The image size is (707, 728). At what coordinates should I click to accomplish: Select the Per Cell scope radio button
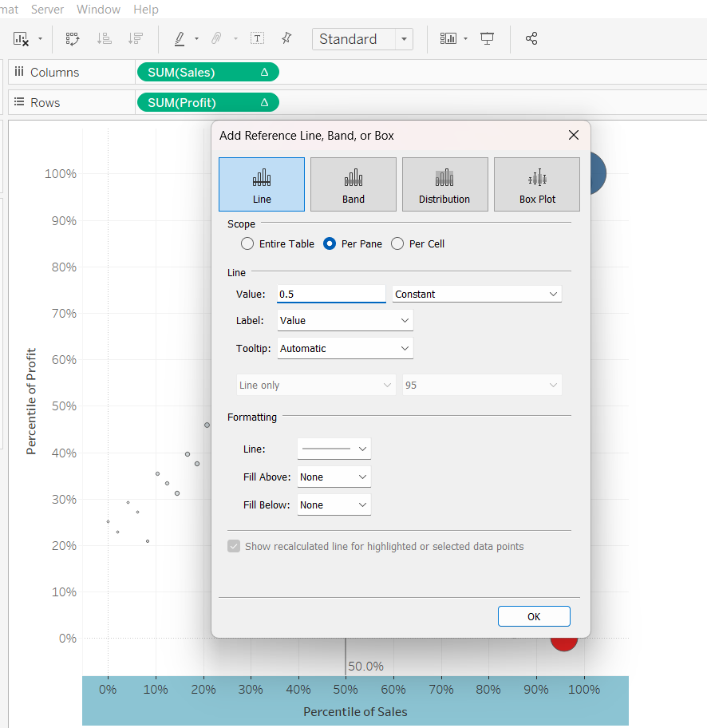tap(397, 243)
